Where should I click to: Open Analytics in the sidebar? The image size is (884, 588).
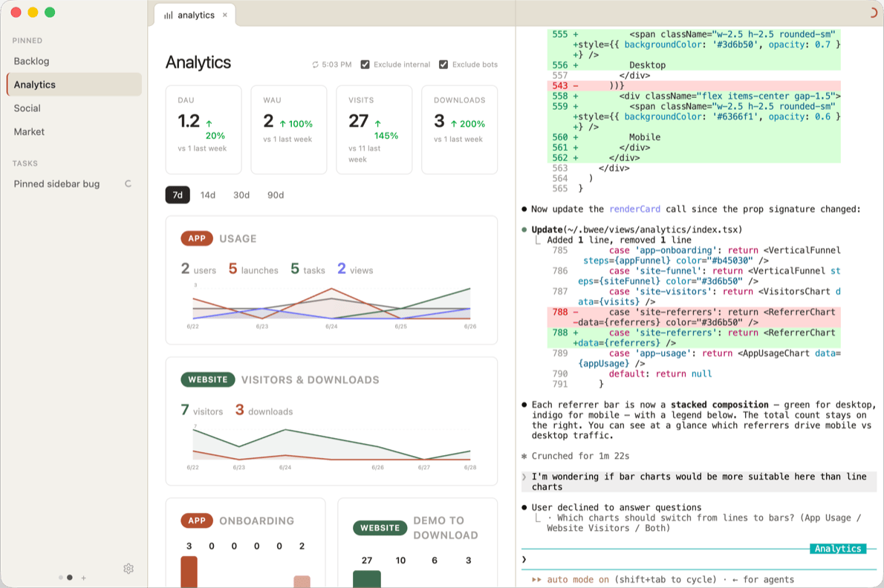pyautogui.click(x=74, y=85)
